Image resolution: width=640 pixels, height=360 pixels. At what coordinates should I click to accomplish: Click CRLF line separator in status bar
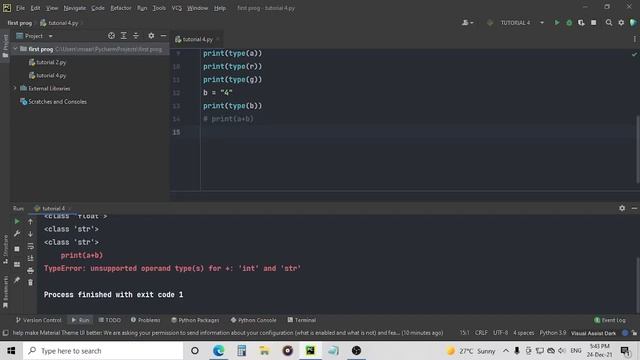click(x=481, y=333)
